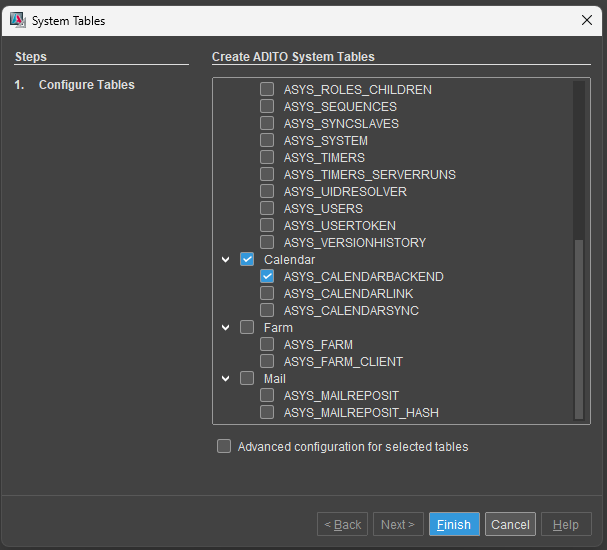The height and width of the screenshot is (550, 607).
Task: Click the Finish button
Action: [x=454, y=524]
